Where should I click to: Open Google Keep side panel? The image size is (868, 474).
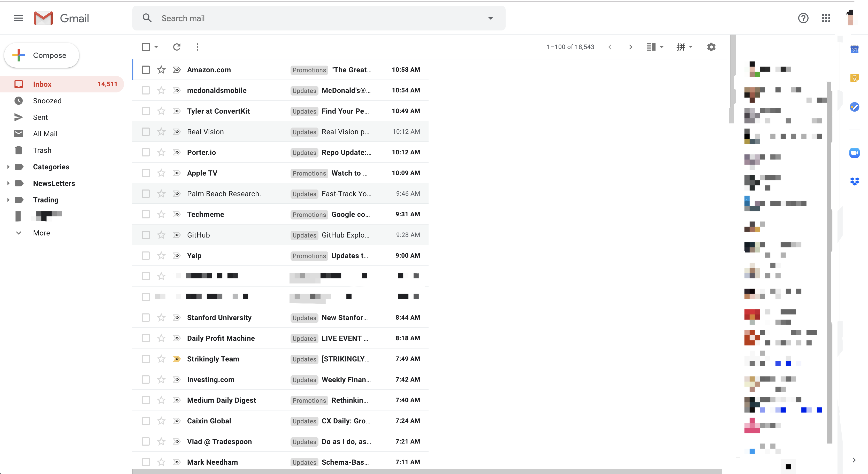coord(855,78)
